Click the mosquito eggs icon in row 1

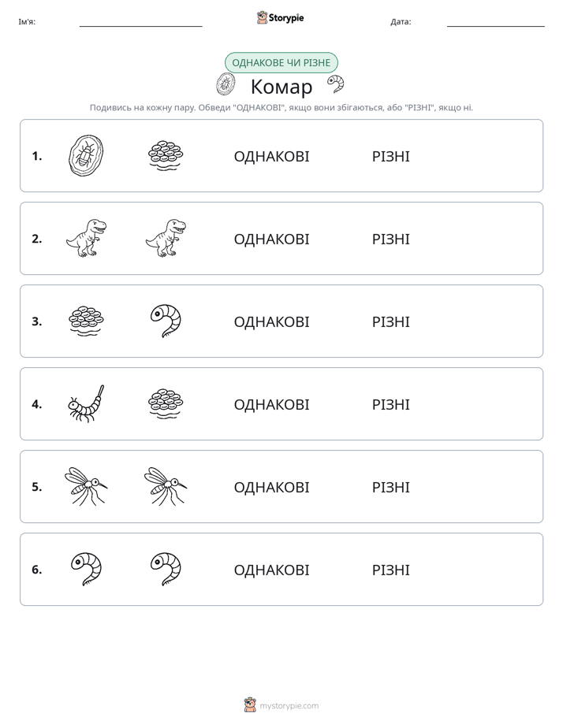[166, 155]
